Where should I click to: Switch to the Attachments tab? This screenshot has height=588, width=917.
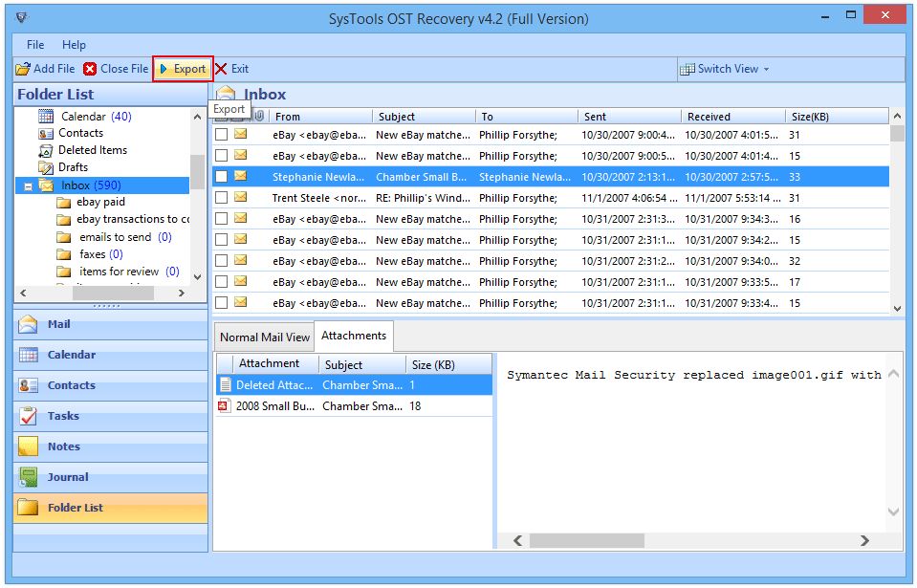[x=354, y=336]
